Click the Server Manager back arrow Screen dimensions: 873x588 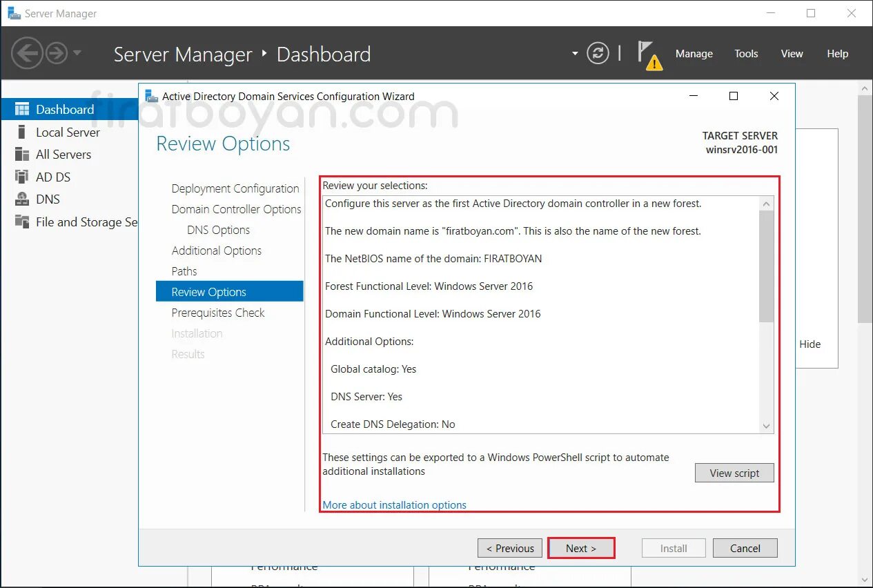(x=28, y=53)
